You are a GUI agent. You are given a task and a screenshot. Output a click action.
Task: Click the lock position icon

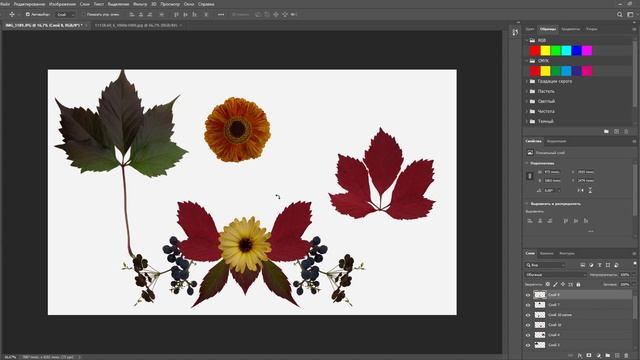tap(563, 284)
